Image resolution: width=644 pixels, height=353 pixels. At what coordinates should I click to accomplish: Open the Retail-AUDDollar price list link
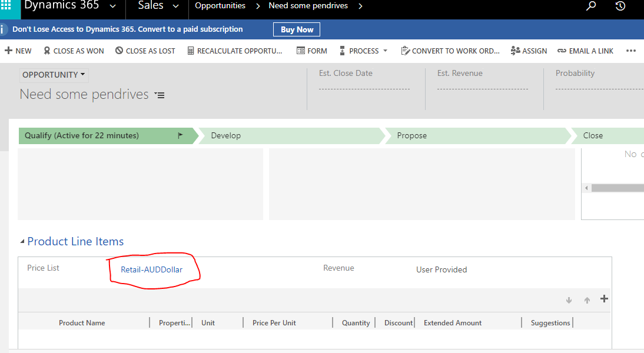tap(151, 269)
